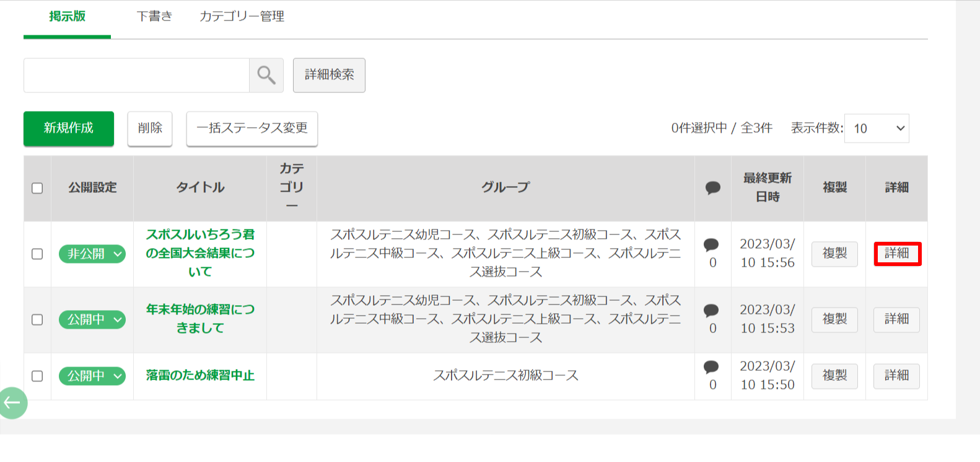Click into the search text field
The width and height of the screenshot is (980, 462).
[136, 75]
